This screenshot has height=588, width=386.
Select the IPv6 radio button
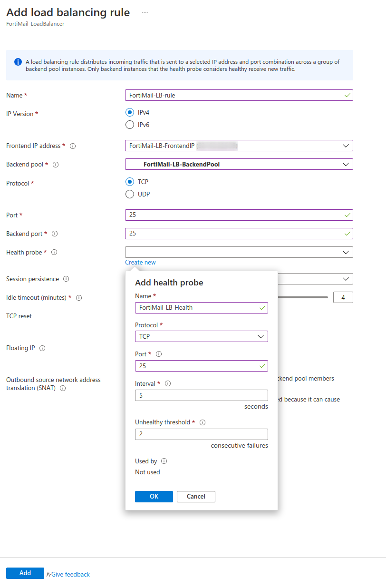click(x=129, y=125)
